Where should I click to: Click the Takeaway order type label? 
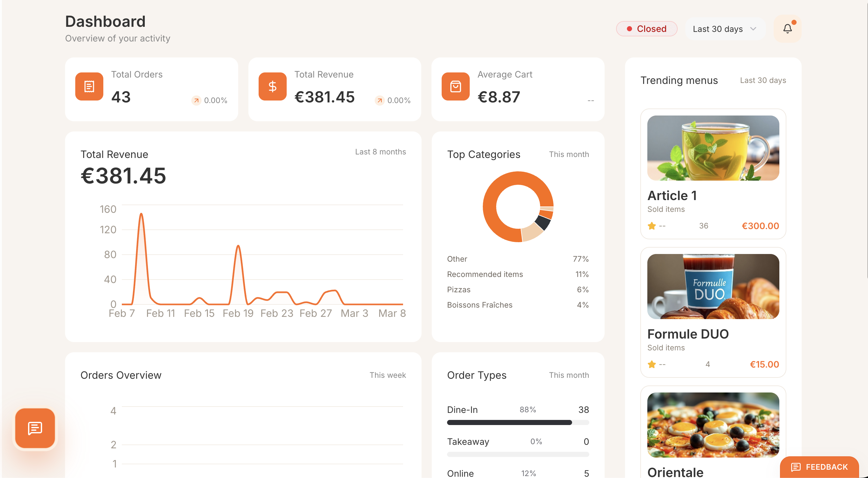[468, 442]
